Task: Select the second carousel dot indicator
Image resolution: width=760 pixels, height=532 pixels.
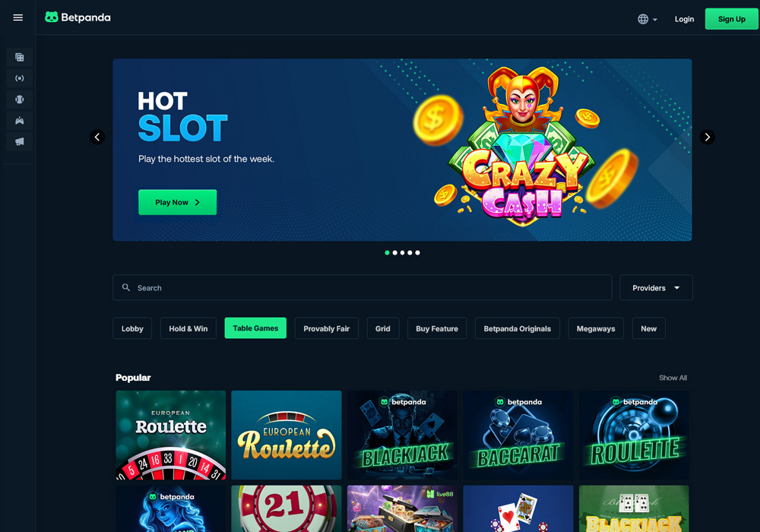Action: [x=394, y=252]
